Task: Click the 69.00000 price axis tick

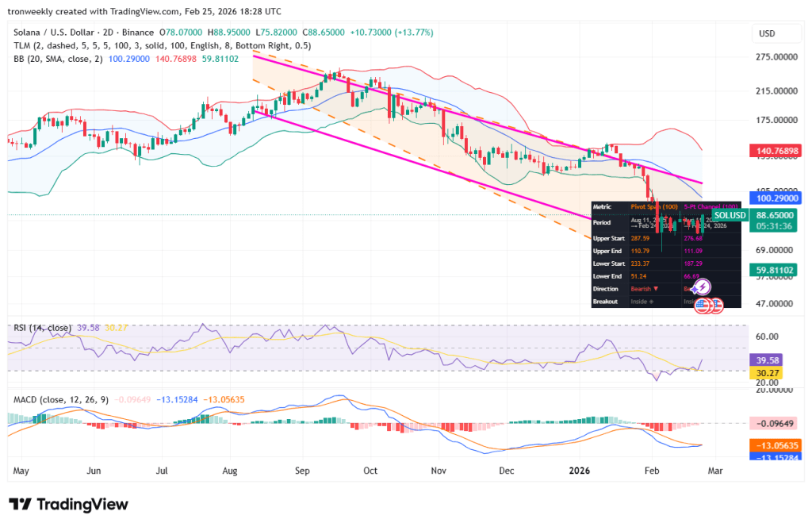Action: pyautogui.click(x=774, y=250)
